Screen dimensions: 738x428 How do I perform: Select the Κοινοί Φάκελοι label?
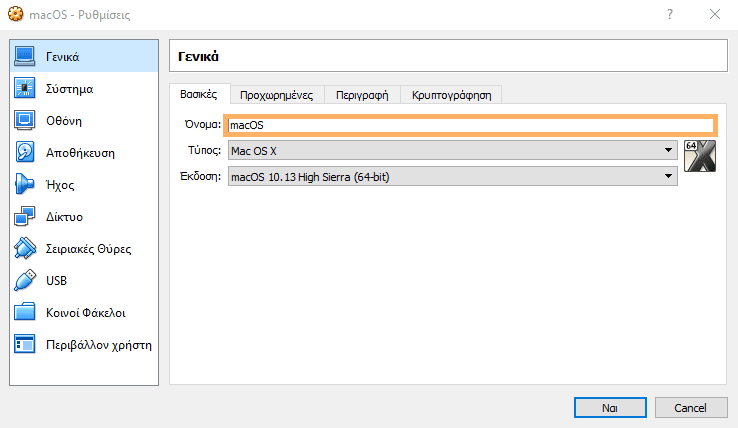click(x=86, y=313)
